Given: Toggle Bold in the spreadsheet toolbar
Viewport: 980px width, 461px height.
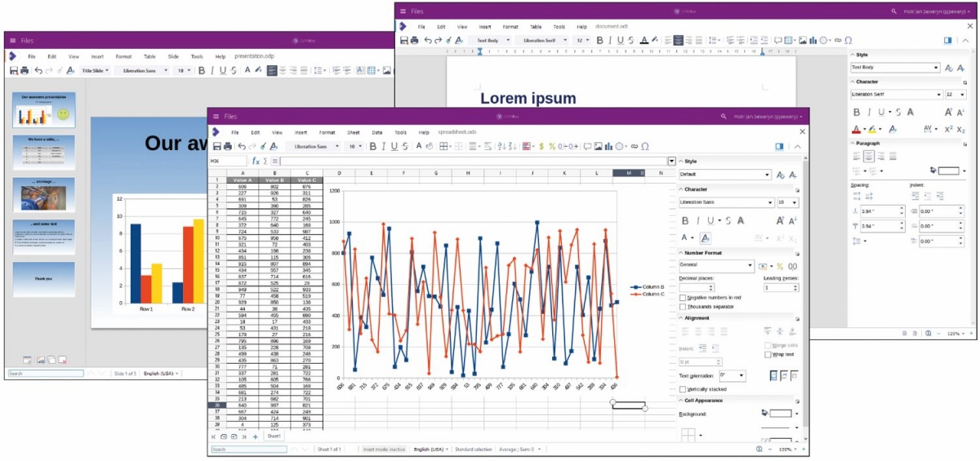Looking at the screenshot, I should click(x=373, y=146).
